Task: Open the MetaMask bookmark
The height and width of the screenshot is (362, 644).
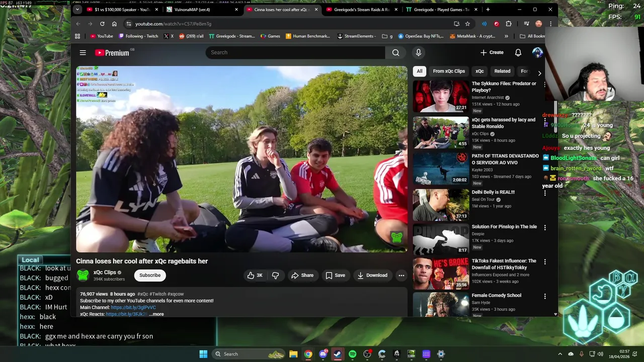Action: point(472,36)
